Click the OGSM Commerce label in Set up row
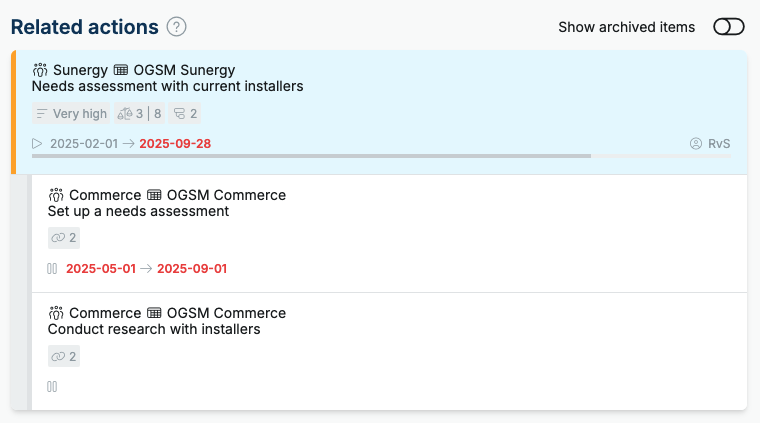The image size is (760, 423). (x=226, y=195)
